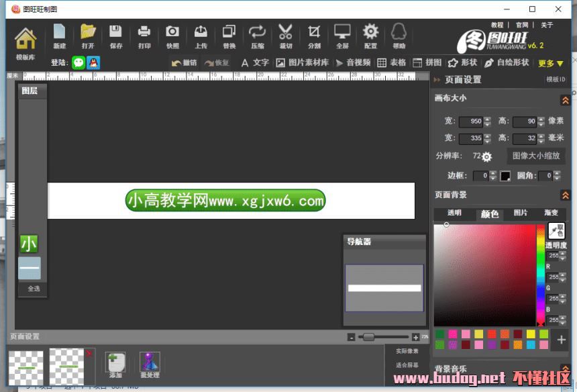Open 帮助 help QQ icon
The width and height of the screenshot is (577, 392).
pos(399,36)
